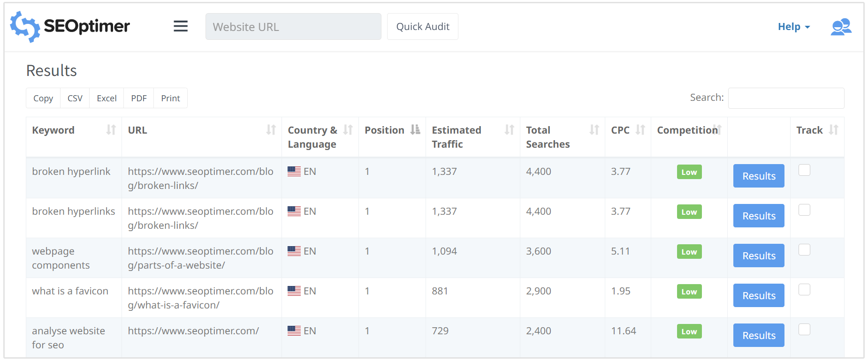Tick Track checkbox for what is a favicon

tap(804, 290)
